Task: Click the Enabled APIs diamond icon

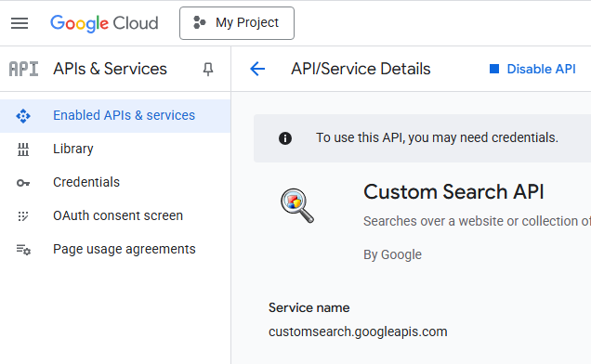Action: coord(23,116)
